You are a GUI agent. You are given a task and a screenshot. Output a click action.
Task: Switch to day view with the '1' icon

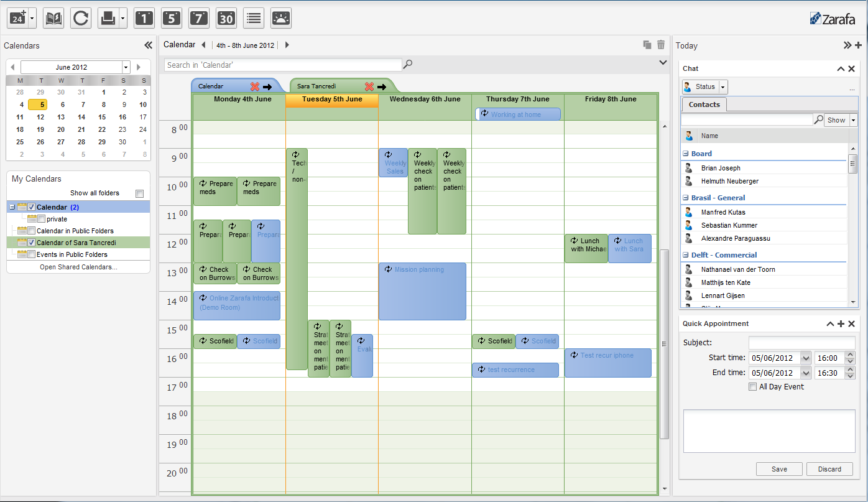click(144, 17)
